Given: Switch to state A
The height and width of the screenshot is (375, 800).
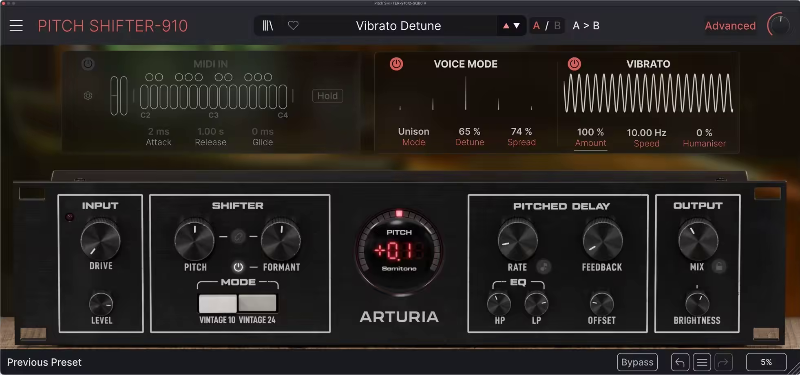Looking at the screenshot, I should coord(536,26).
